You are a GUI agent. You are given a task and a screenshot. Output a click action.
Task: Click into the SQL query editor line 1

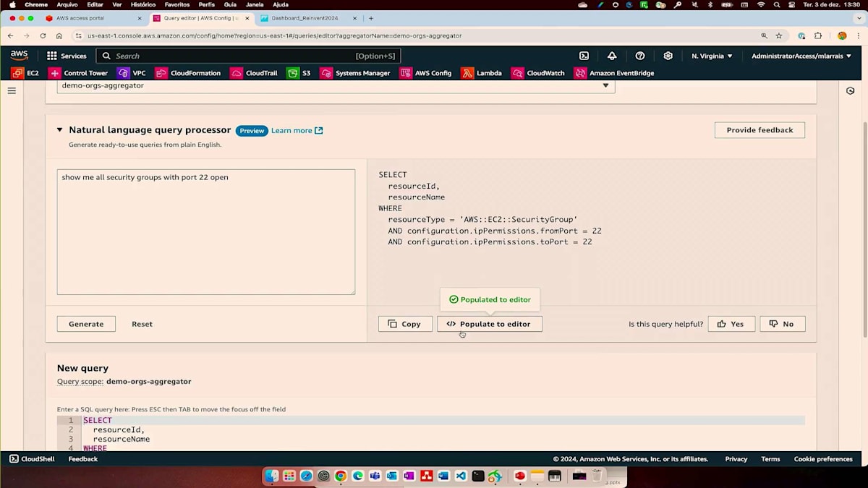tap(443, 420)
